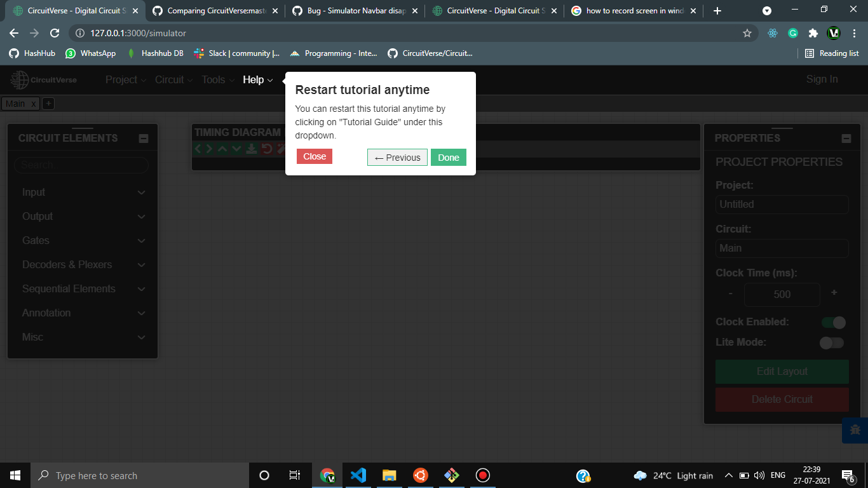Click Close in the tutorial popup
This screenshot has height=488, width=868.
coord(315,156)
